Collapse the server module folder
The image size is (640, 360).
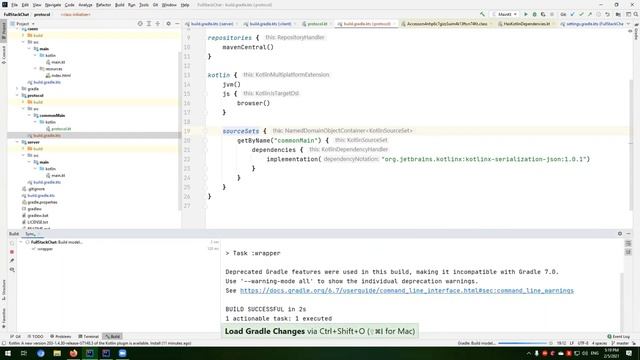(17, 142)
